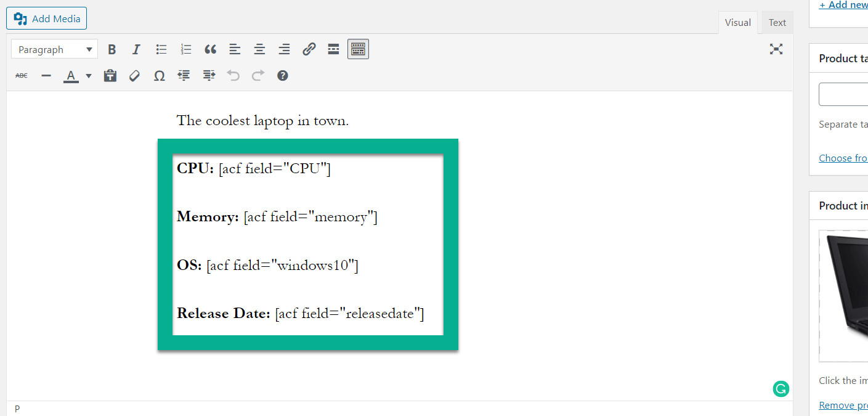Toggle distraction-free fullscreen mode
Viewport: 868px width, 416px height.
point(776,49)
